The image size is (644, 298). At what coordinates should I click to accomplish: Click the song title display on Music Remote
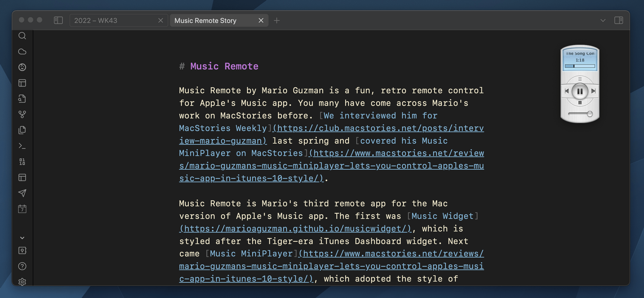580,53
